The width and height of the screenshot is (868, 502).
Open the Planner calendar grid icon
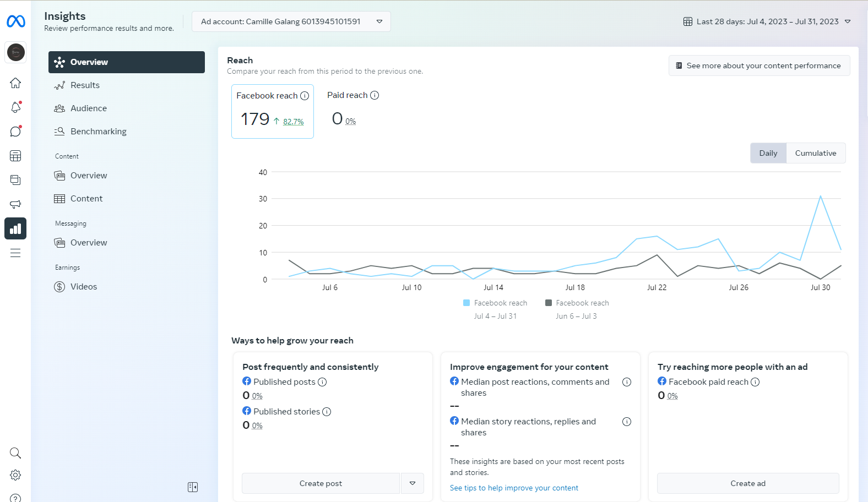[x=15, y=156]
